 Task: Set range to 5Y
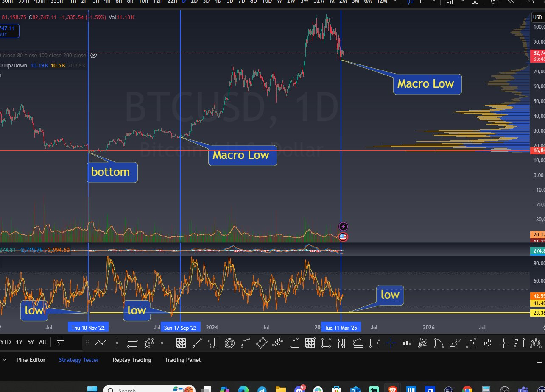(x=31, y=342)
